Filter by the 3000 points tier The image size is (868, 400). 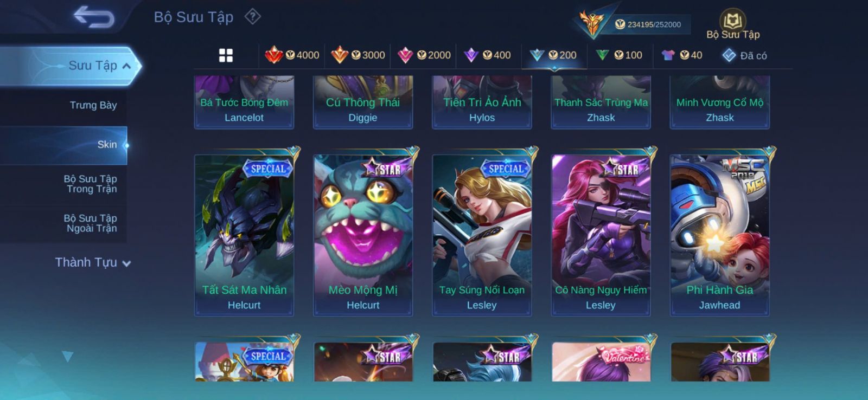(x=358, y=55)
